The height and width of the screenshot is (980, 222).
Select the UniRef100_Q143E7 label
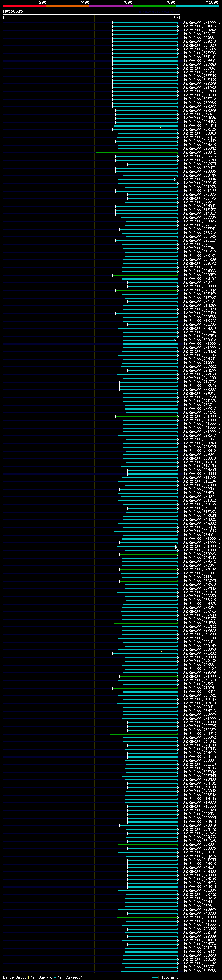tap(199, 213)
